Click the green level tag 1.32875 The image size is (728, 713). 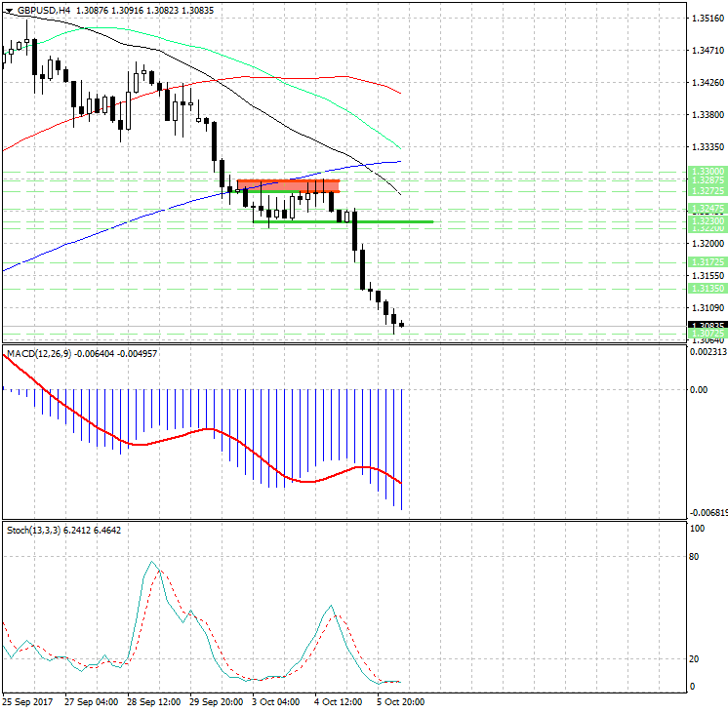(708, 180)
